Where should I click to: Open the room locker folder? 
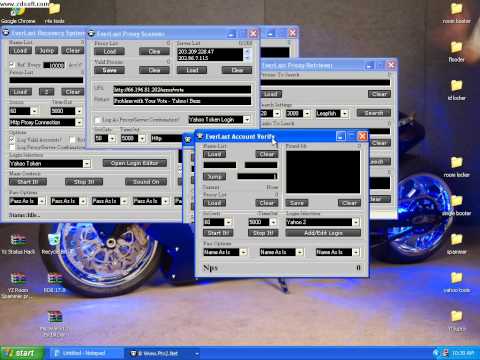(456, 167)
